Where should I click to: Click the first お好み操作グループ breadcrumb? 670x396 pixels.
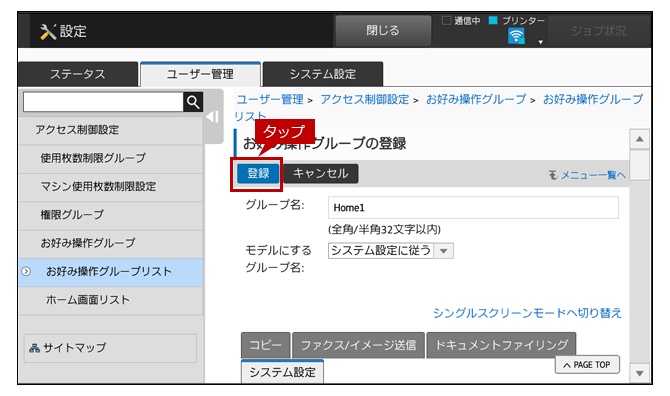click(476, 100)
